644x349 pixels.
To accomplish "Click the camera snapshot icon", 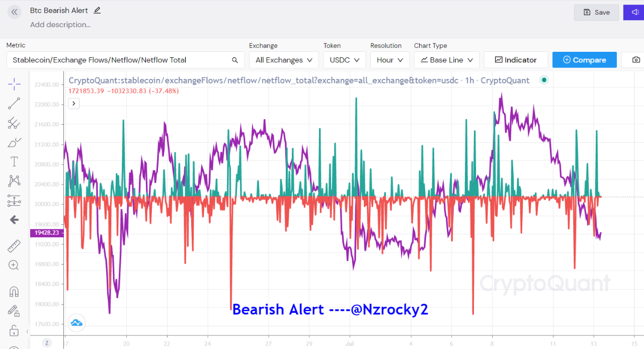I will point(636,60).
